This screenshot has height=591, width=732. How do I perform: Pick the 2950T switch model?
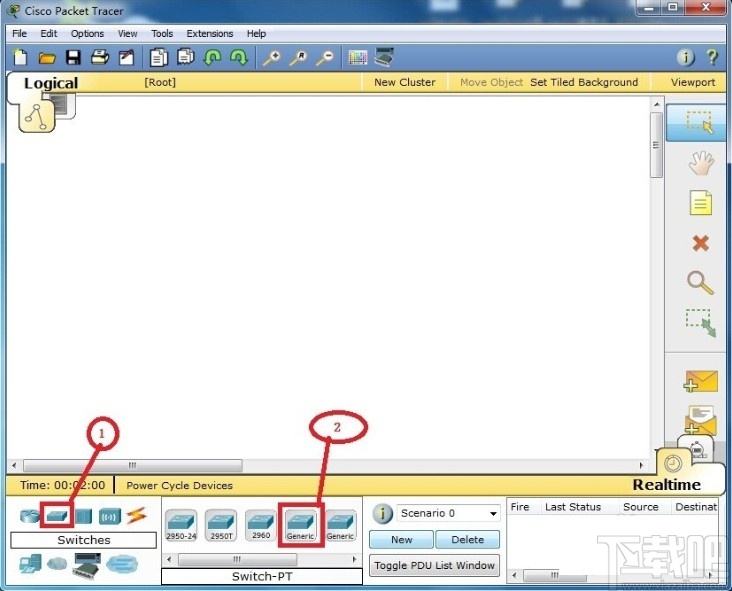point(221,526)
